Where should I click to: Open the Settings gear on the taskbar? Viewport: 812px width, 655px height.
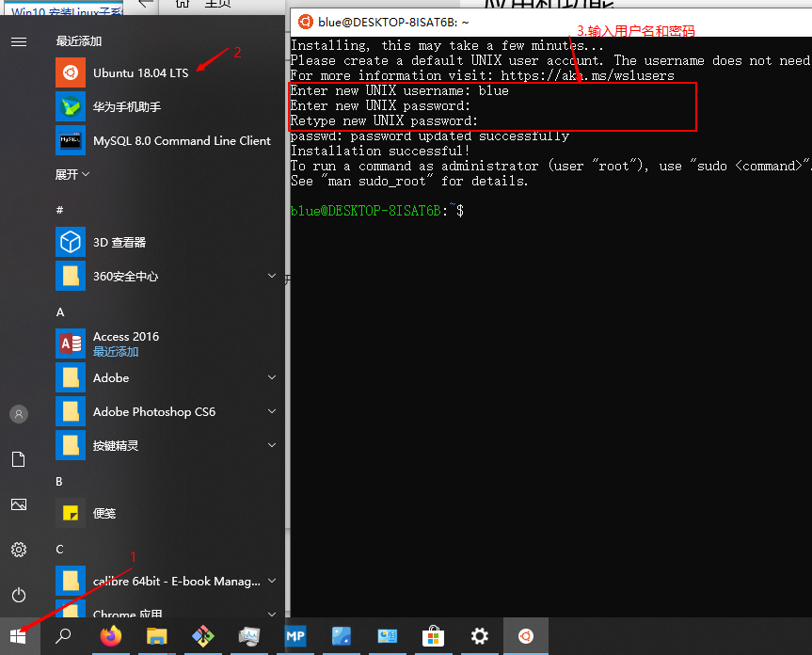[480, 636]
